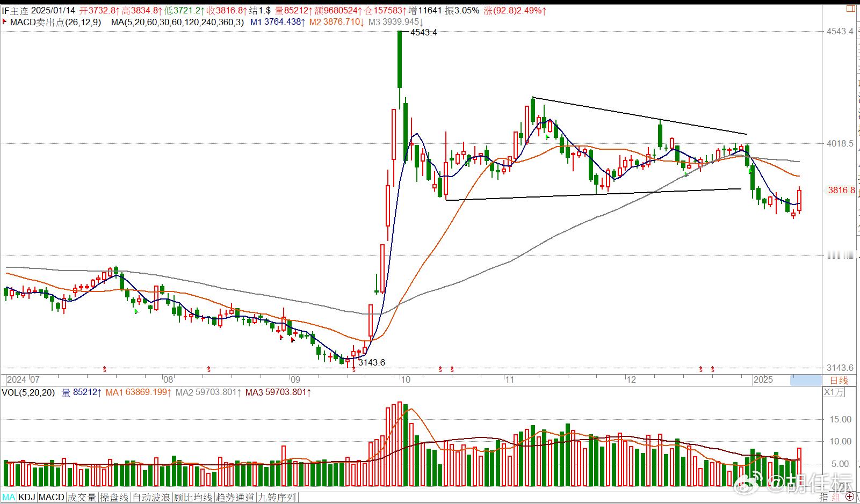The height and width of the screenshot is (504, 860).
Task: Open the 九转序列 indicator tab
Action: point(277,498)
